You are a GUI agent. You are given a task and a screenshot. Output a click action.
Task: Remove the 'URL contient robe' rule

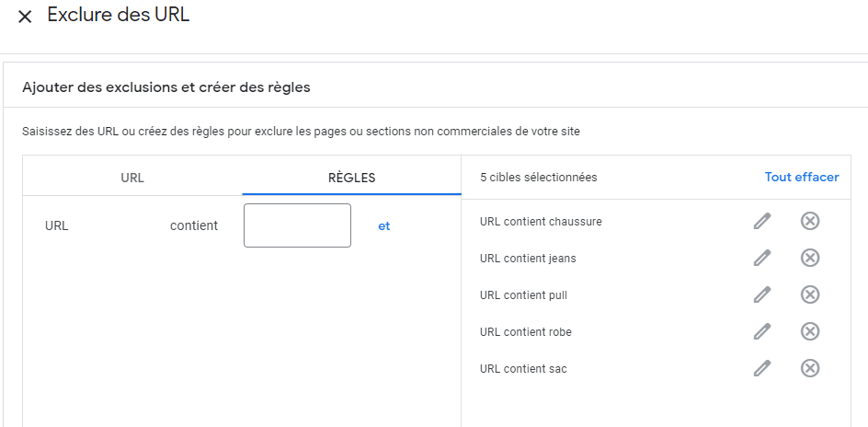pyautogui.click(x=810, y=331)
